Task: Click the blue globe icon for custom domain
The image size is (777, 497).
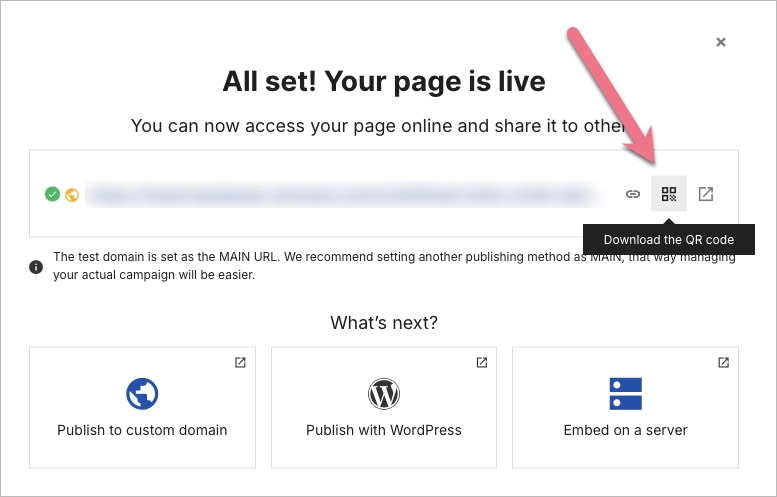Action: coord(142,394)
